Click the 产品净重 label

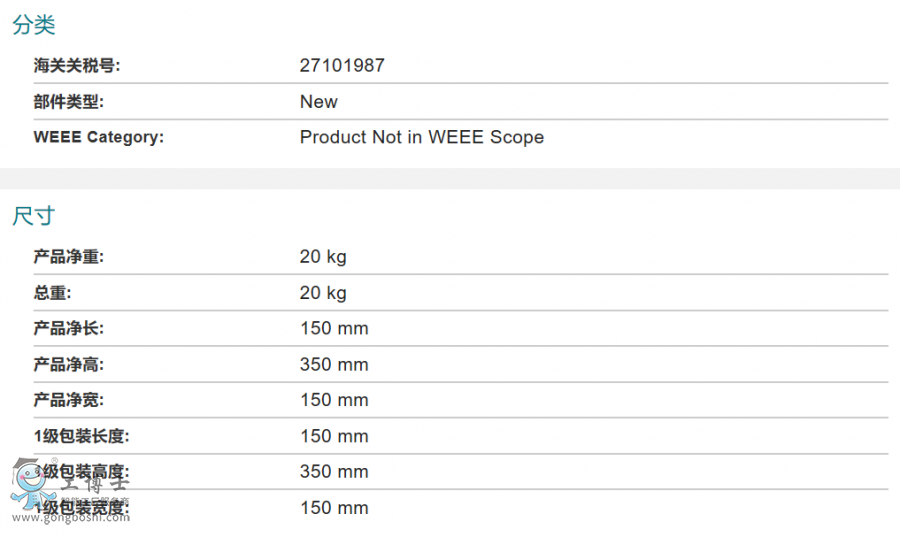(69, 257)
